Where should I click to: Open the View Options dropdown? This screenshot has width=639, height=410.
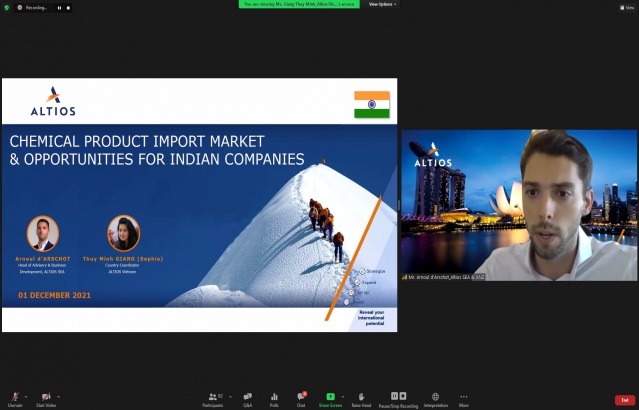click(382, 4)
